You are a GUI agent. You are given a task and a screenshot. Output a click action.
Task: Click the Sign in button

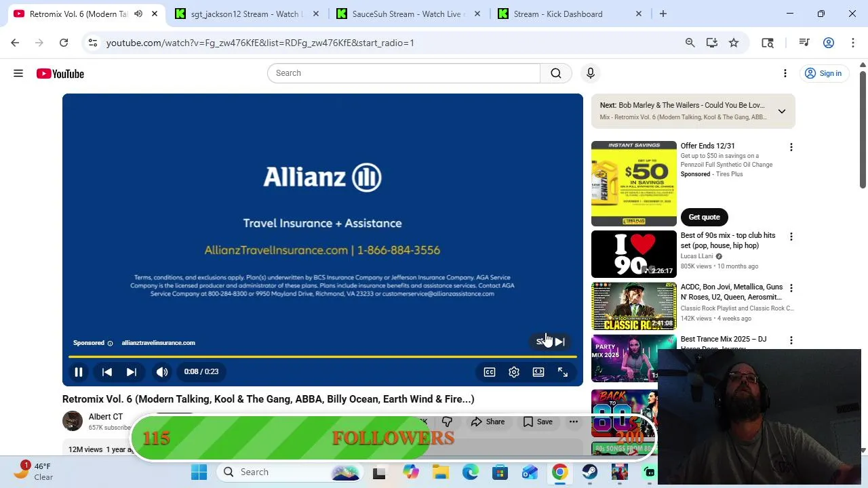[823, 73]
